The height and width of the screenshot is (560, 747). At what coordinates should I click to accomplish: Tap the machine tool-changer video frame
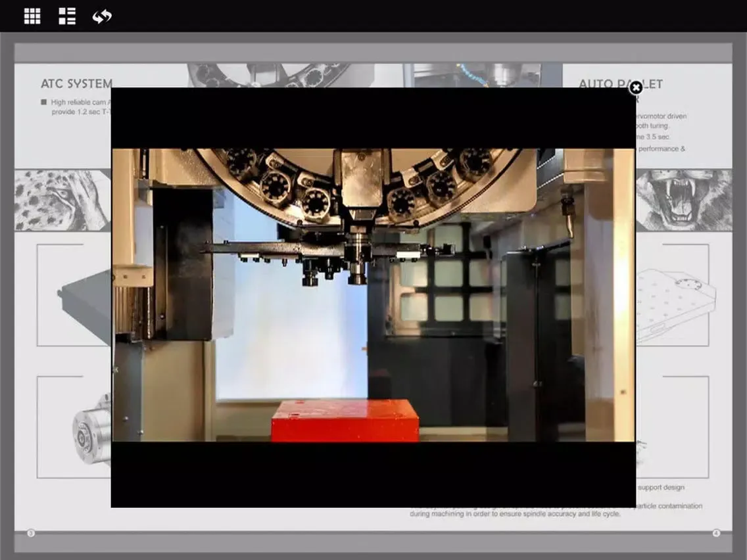[x=373, y=295]
